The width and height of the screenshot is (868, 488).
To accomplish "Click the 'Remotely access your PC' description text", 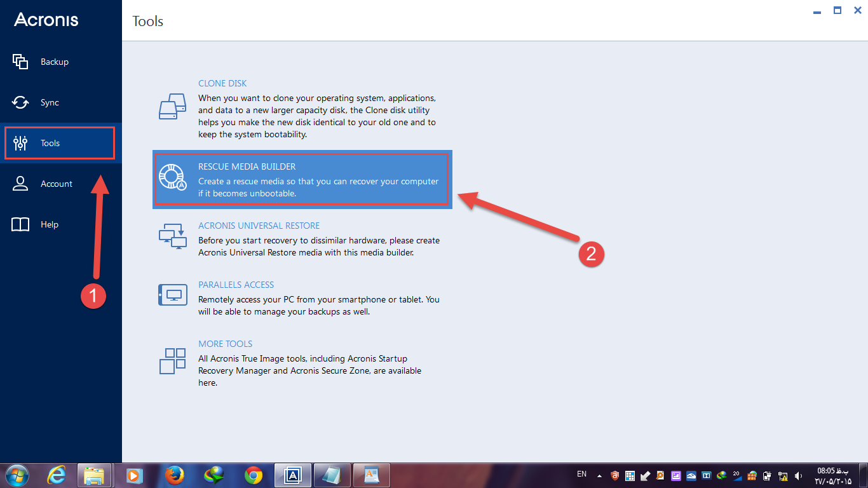I will 319,306.
